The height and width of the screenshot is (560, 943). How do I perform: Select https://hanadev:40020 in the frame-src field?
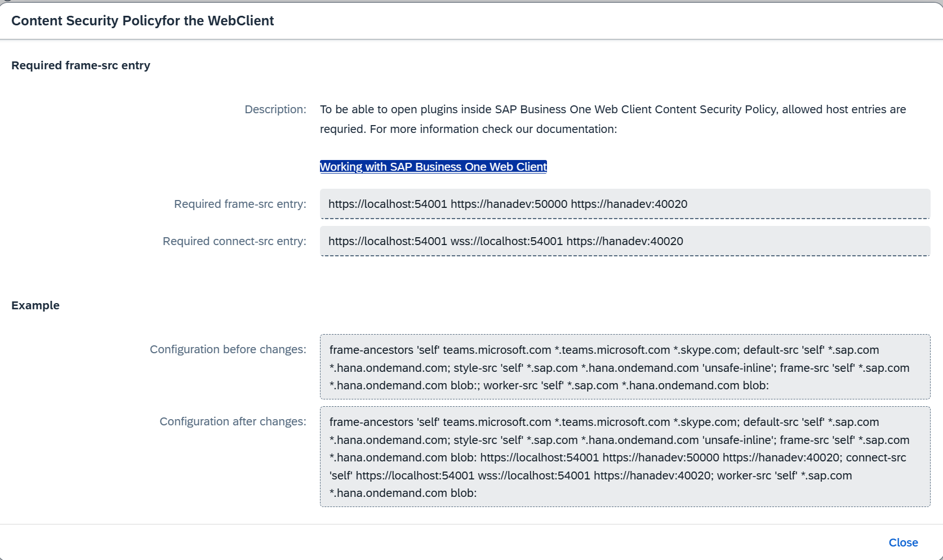(629, 204)
